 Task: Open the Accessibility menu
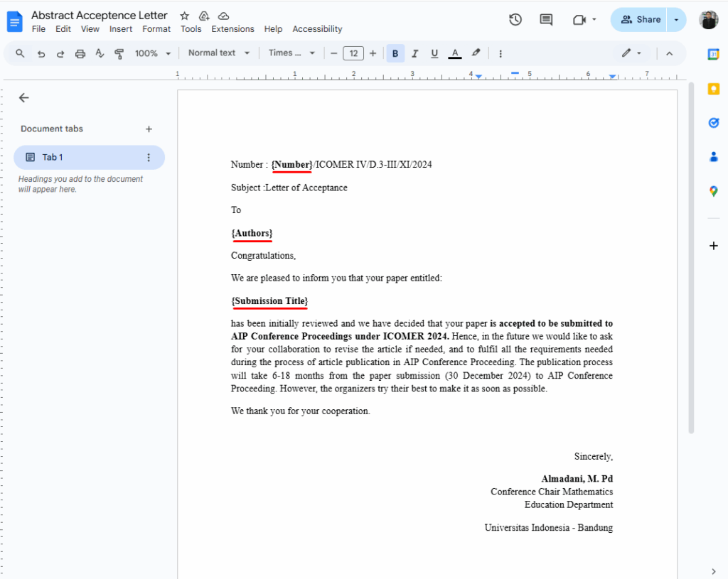[317, 28]
